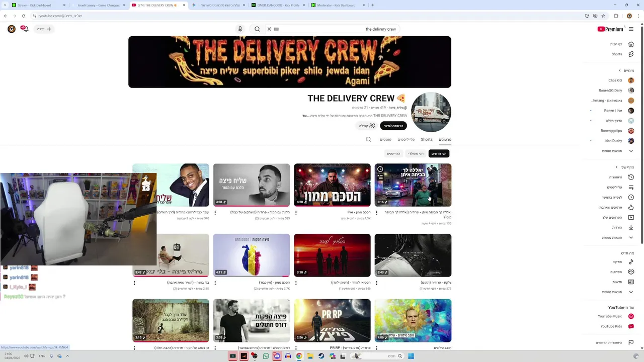Switch to the Shorts channel tab
Image resolution: width=644 pixels, height=362 pixels.
[x=427, y=139]
